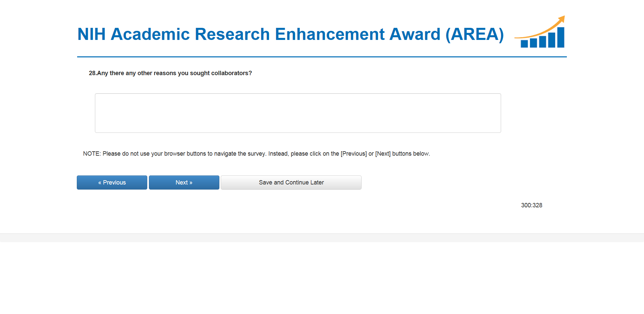Click the shortest blue bar in the logo
Screen dimensions: 644x314
(x=524, y=44)
